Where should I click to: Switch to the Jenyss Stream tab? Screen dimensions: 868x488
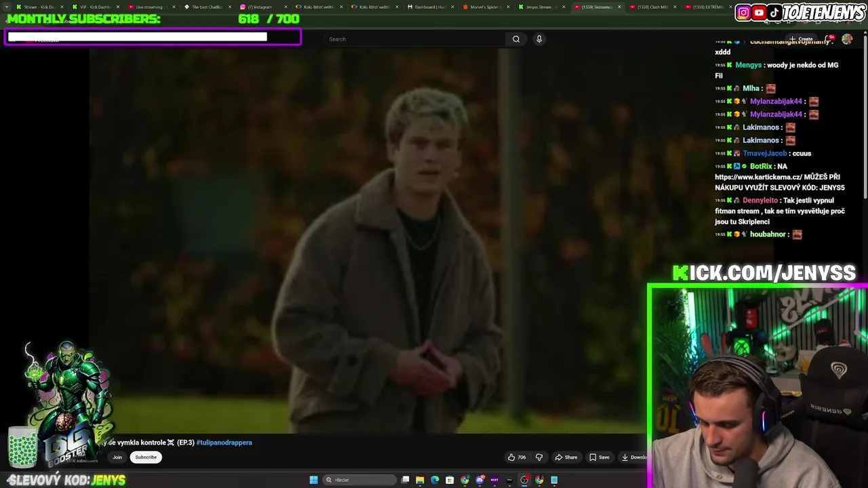(539, 7)
